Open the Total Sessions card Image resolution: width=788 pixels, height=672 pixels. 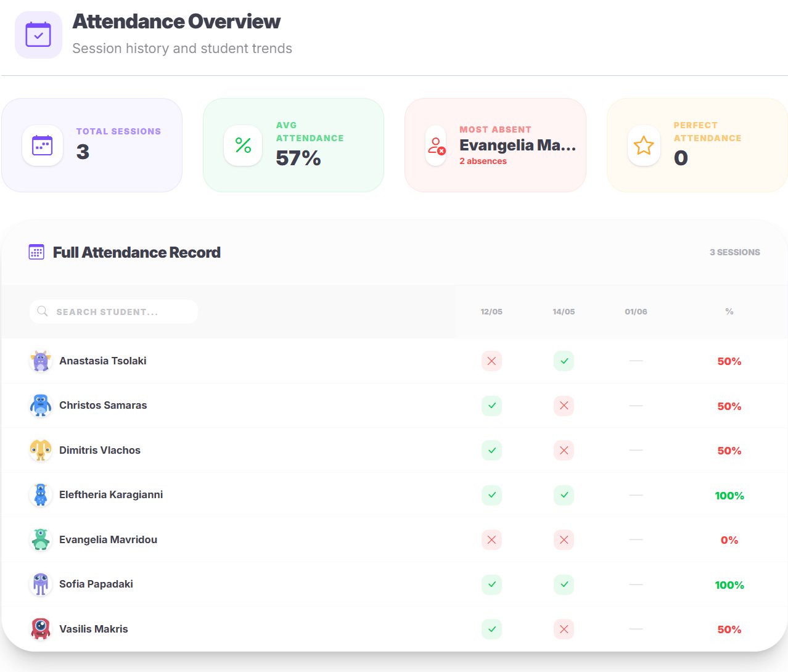[x=92, y=145]
